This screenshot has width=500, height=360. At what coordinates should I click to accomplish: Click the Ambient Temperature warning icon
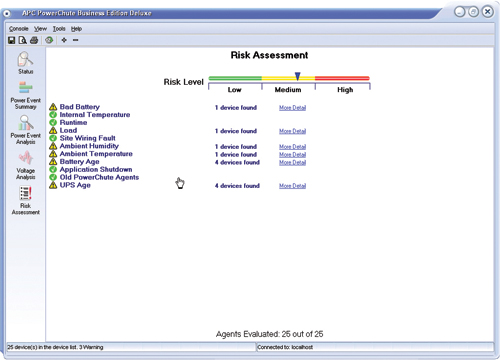tap(53, 154)
